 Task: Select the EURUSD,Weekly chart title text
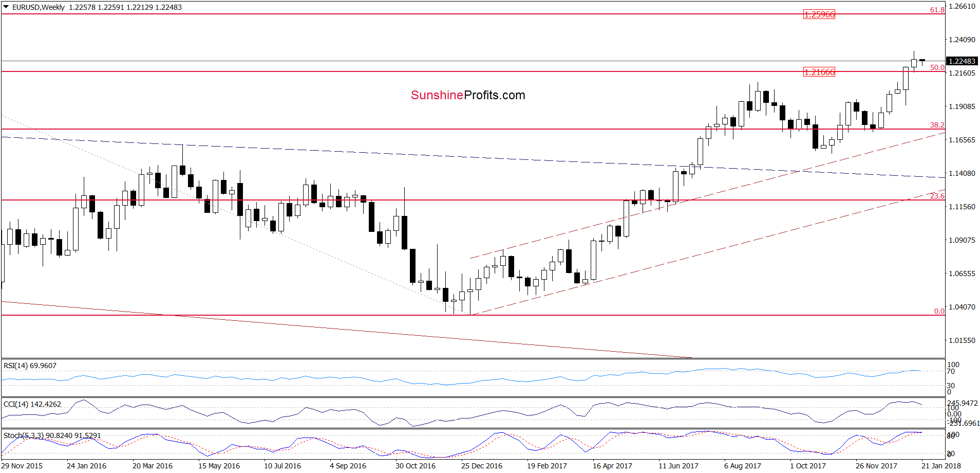click(x=39, y=7)
